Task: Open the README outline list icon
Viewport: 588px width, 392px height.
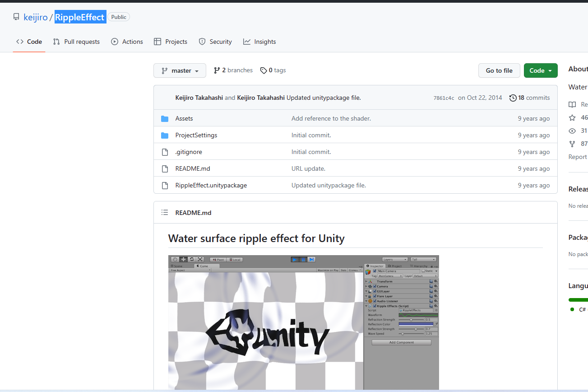Action: click(x=165, y=212)
